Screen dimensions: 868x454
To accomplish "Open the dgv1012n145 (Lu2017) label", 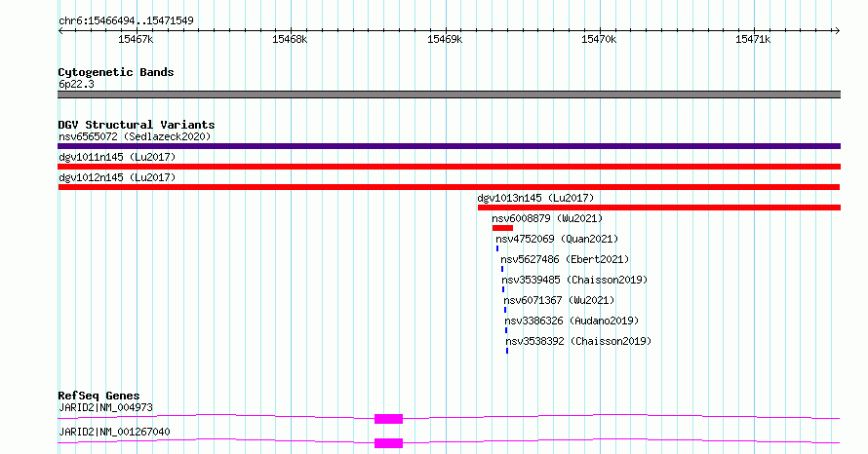I will tap(117, 177).
